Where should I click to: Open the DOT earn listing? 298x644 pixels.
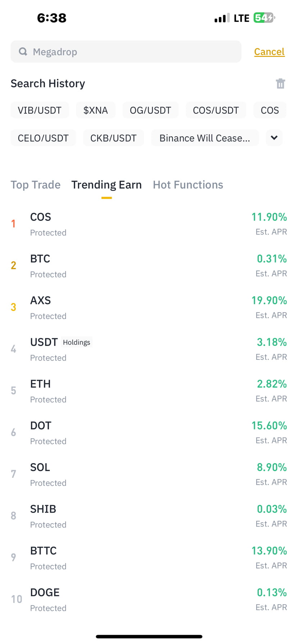[149, 433]
